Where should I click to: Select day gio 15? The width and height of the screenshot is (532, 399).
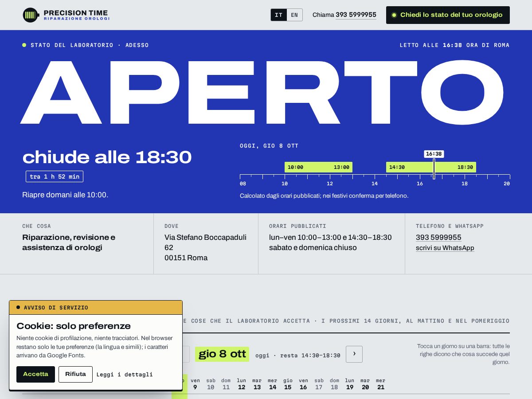click(x=288, y=384)
